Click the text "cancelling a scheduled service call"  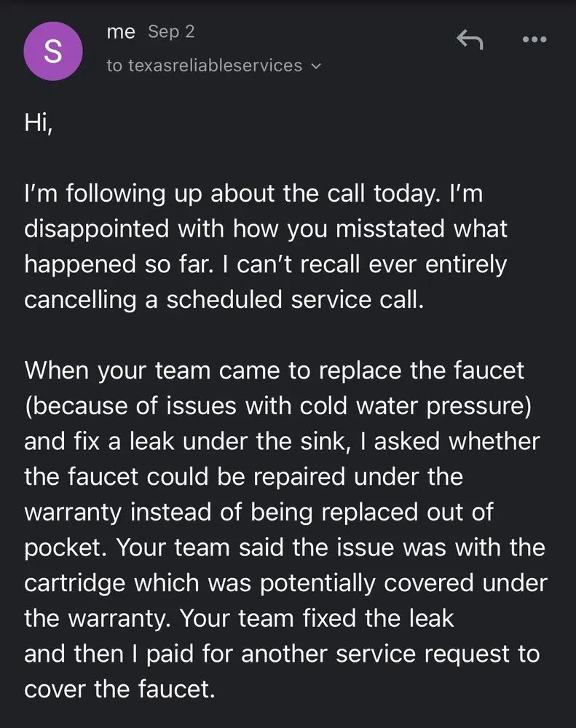[224, 299]
